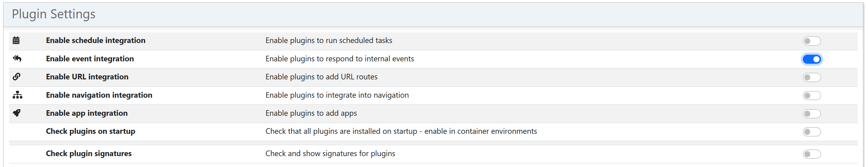Click the navigation integration description text
Image resolution: width=868 pixels, height=167 pixels.
click(x=337, y=95)
